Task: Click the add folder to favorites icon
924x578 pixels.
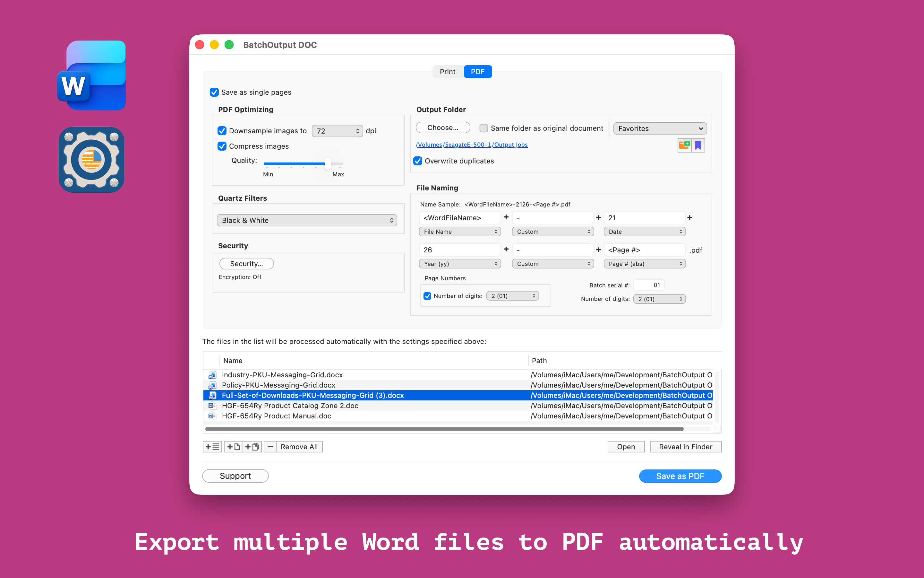Action: click(x=684, y=145)
